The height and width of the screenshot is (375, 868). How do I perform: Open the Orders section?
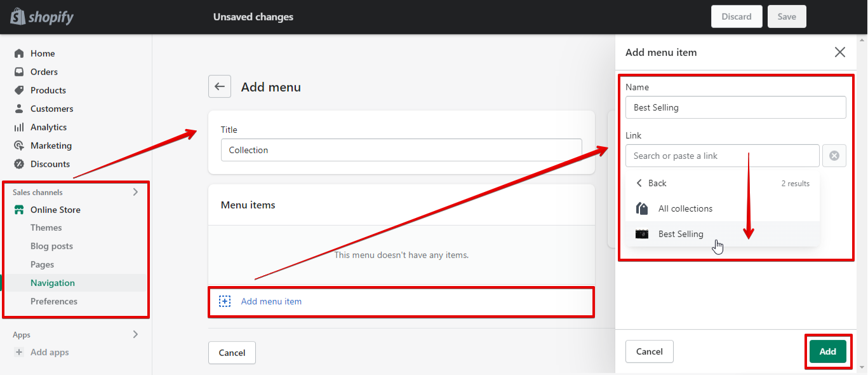point(44,72)
